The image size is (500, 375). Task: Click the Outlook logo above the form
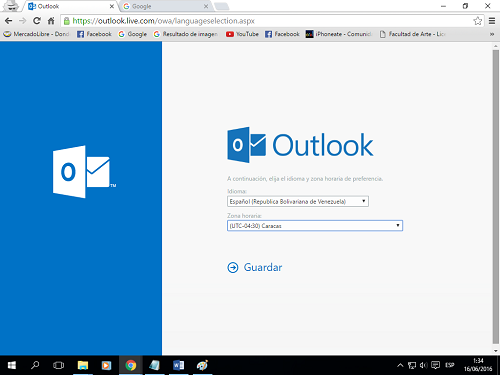300,145
